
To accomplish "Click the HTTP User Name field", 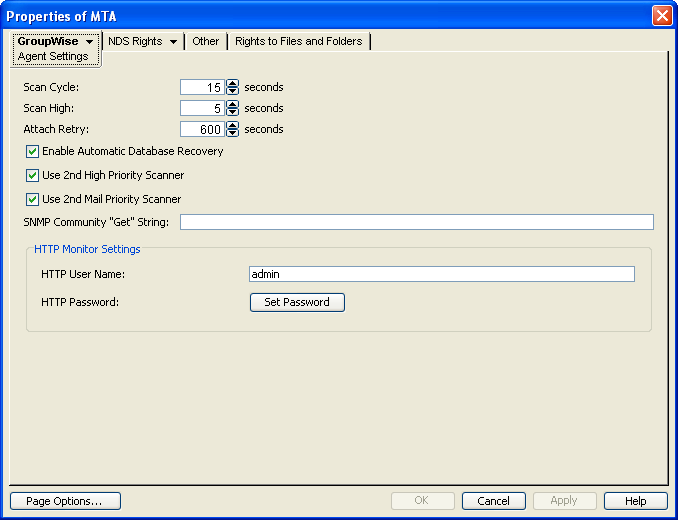I will click(442, 274).
